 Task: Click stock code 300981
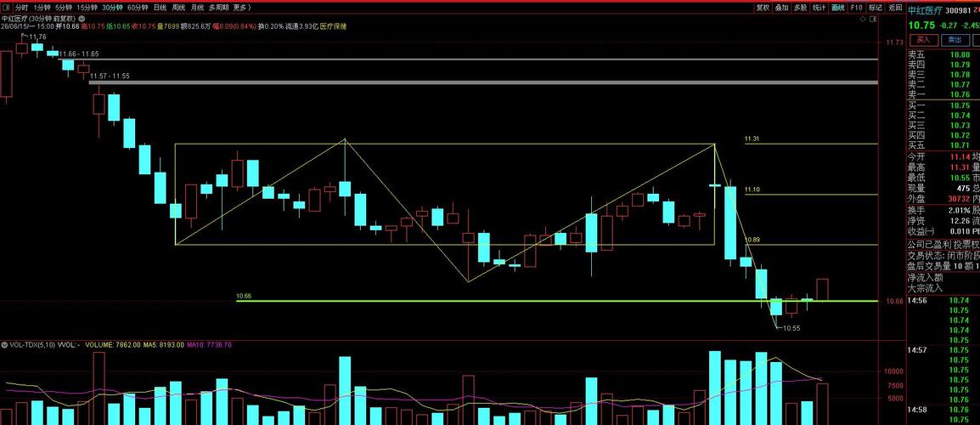(x=958, y=11)
